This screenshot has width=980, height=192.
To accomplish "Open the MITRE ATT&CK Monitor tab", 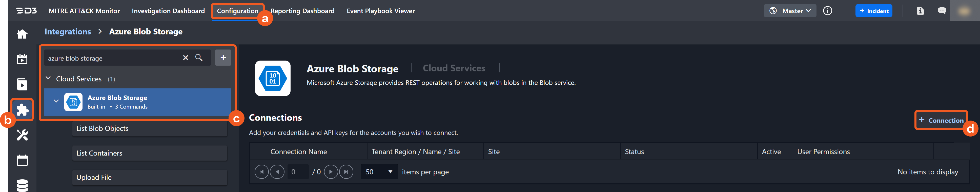I will 84,11.
